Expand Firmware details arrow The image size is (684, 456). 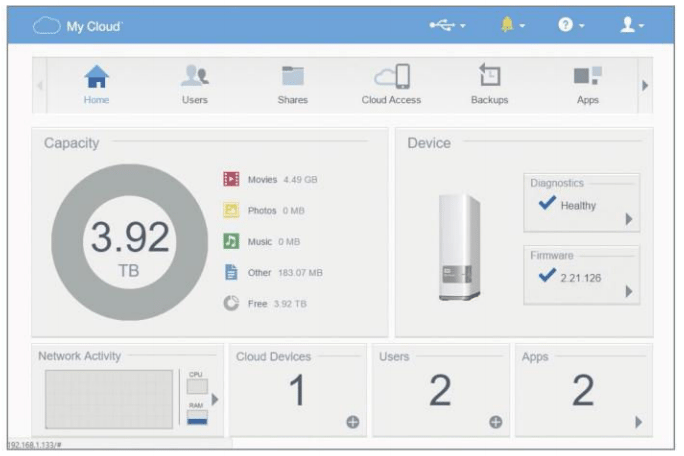(x=629, y=291)
